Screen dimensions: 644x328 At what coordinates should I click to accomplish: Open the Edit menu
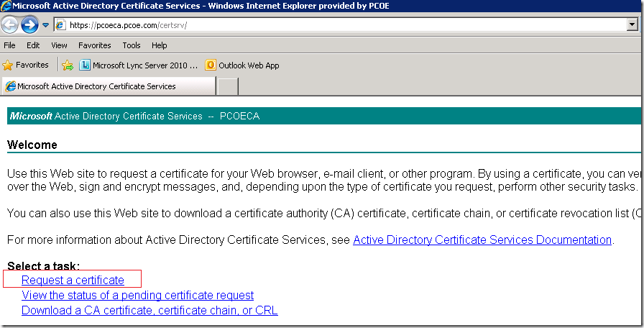point(33,45)
